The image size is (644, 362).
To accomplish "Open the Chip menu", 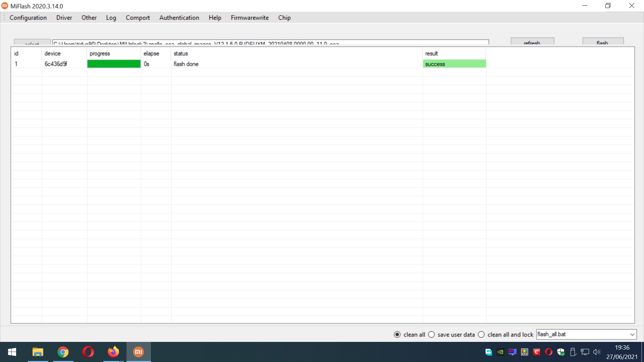I will [x=284, y=18].
